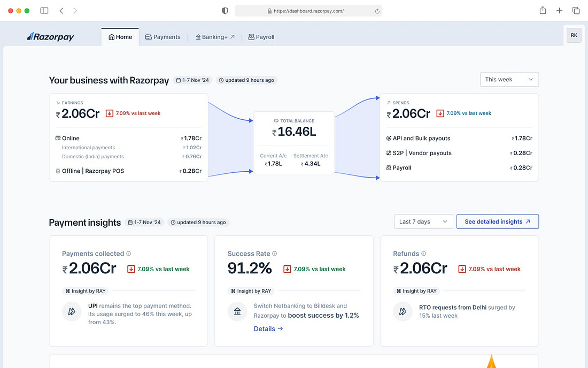Open the Payroll tab

(261, 37)
